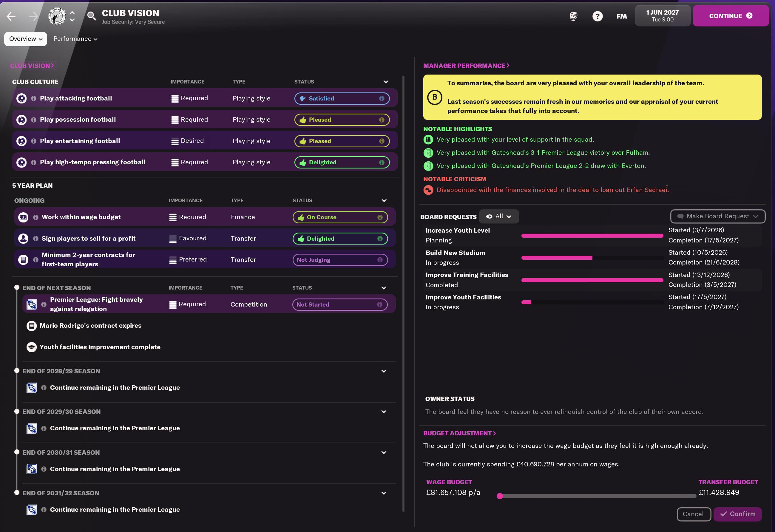The width and height of the screenshot is (775, 532).
Task: Open the Performance dropdown tab
Action: click(x=75, y=39)
